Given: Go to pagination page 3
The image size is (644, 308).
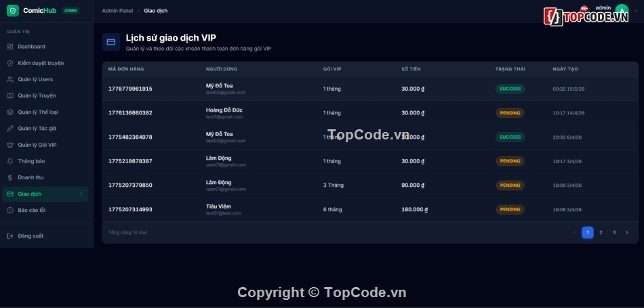Looking at the screenshot, I should click(x=614, y=233).
